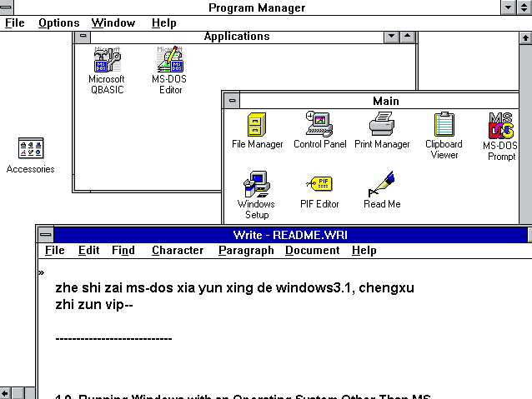
Task: Open the Main window's control-menu box
Action: (x=232, y=101)
